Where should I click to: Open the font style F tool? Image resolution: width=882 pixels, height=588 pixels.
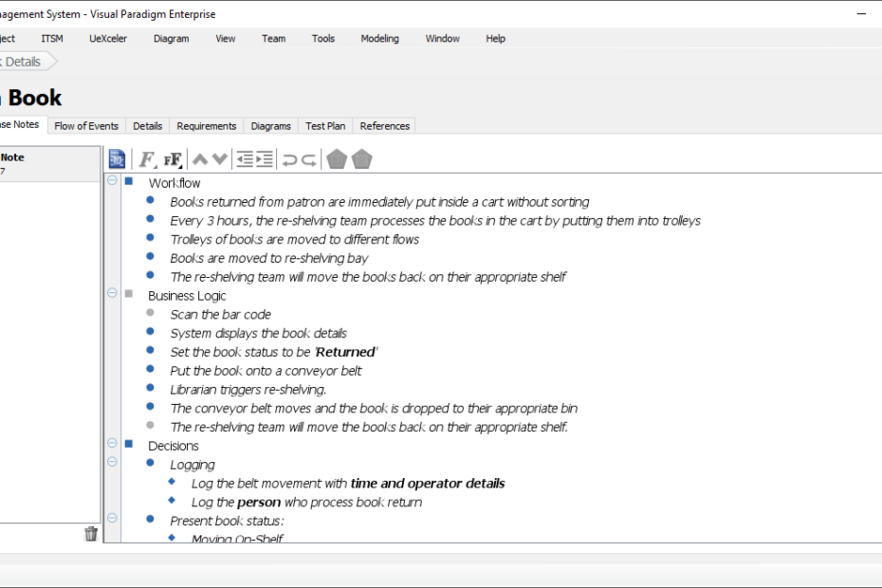point(147,159)
